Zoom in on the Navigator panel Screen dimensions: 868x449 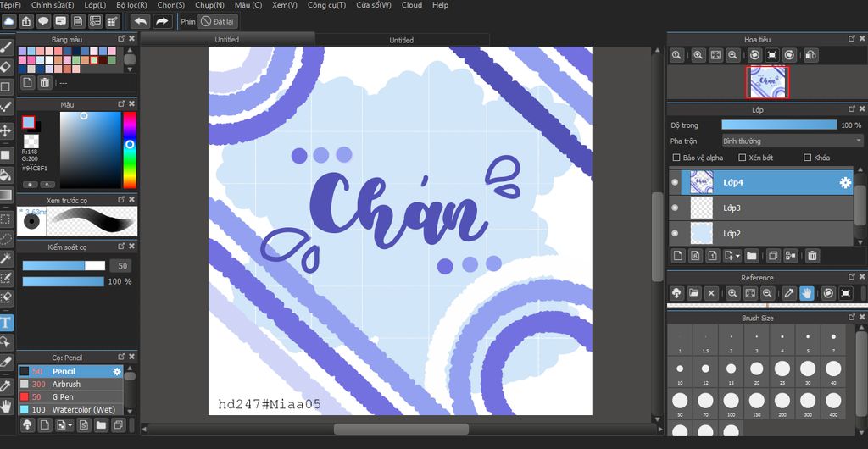[x=698, y=55]
